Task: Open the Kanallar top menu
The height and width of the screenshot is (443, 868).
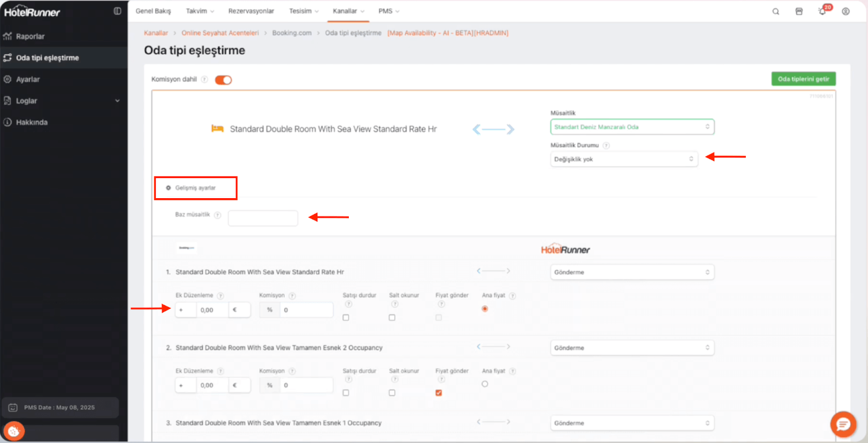Action: click(348, 11)
